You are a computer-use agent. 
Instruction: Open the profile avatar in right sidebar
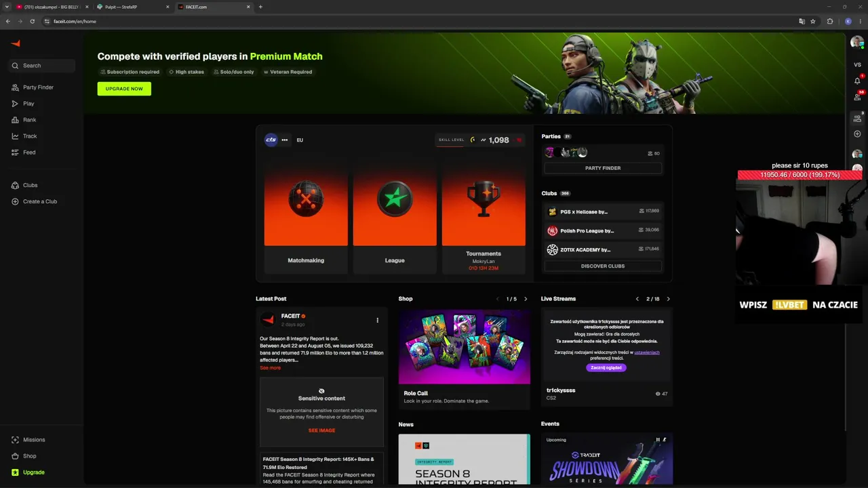[x=857, y=43]
